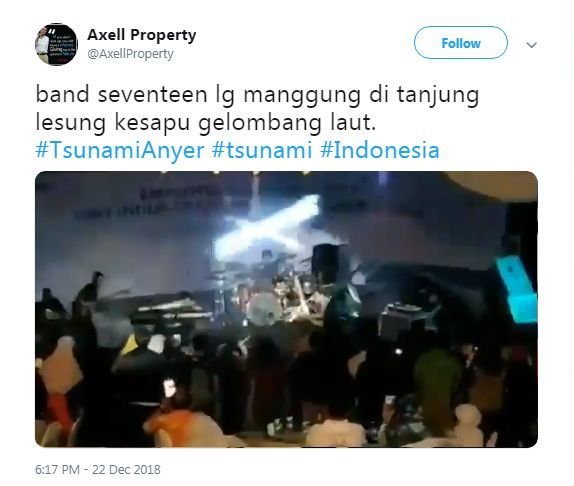Click the bright stage light in video
The width and height of the screenshot is (574, 486).
point(267,227)
